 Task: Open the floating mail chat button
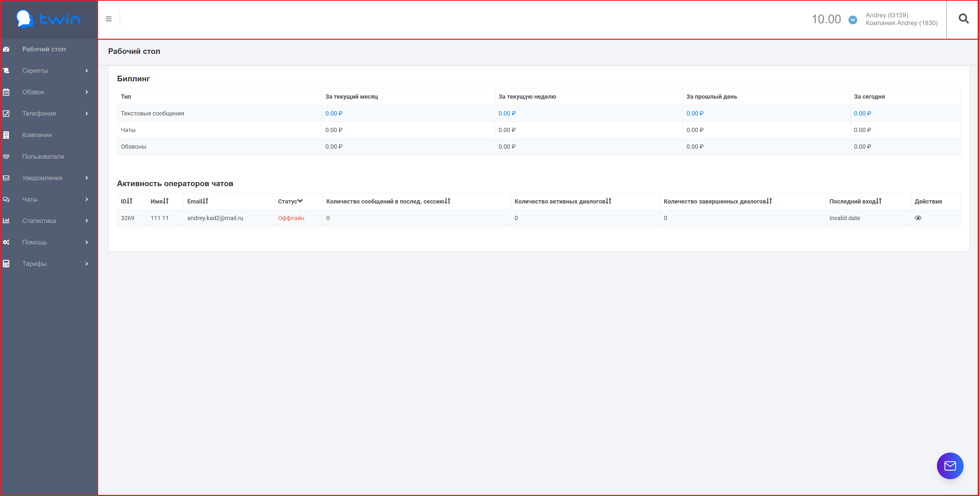tap(950, 466)
